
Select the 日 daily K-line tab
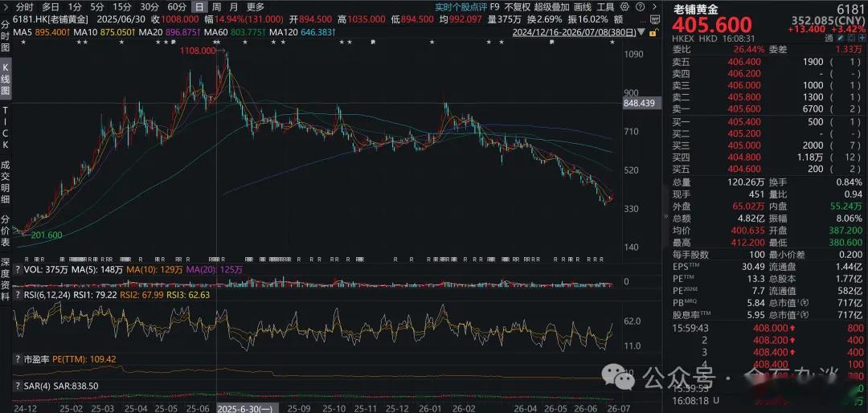pyautogui.click(x=199, y=6)
